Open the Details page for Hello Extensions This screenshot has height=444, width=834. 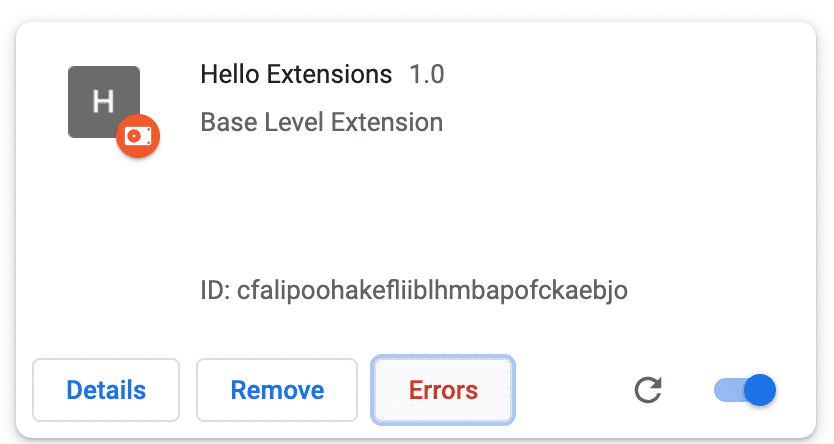[106, 390]
